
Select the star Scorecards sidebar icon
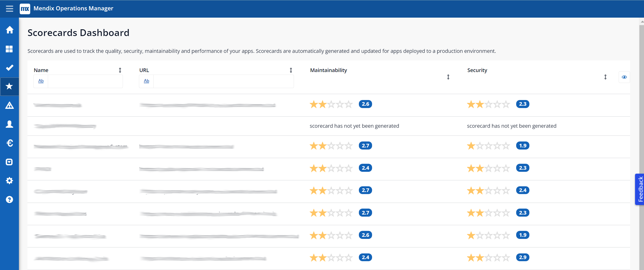tap(10, 86)
